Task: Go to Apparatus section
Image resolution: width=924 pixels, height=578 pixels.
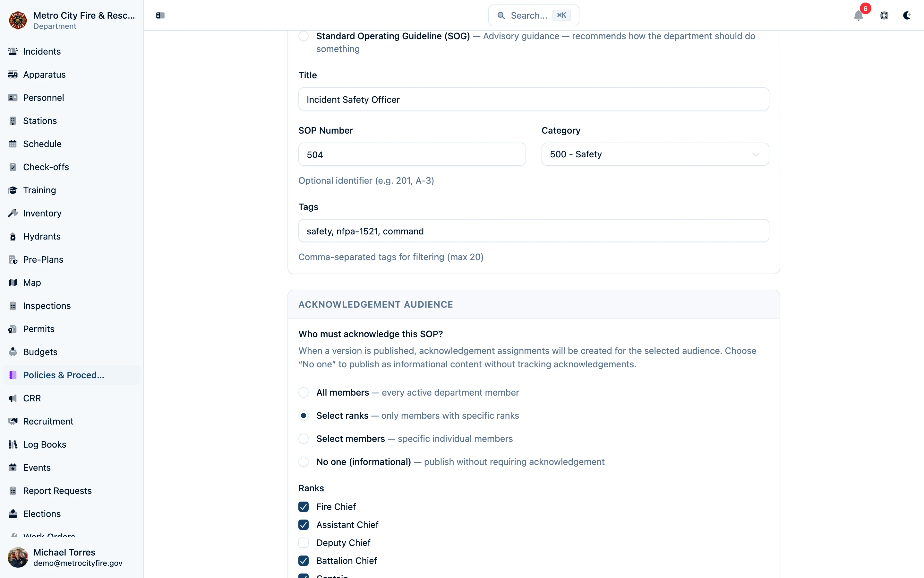Action: click(x=72, y=74)
